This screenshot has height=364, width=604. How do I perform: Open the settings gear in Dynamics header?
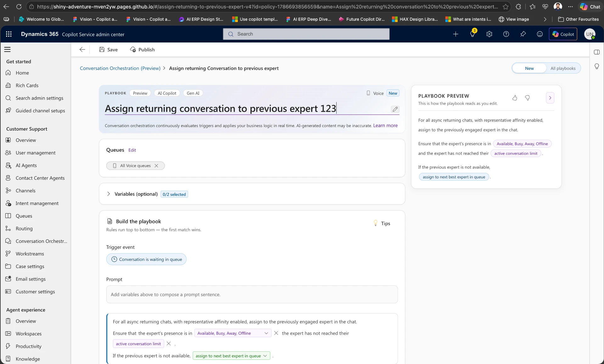pyautogui.click(x=489, y=34)
